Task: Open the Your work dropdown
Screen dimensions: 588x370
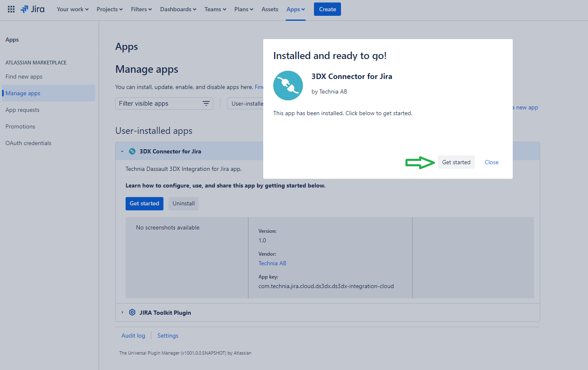Action: click(x=72, y=9)
